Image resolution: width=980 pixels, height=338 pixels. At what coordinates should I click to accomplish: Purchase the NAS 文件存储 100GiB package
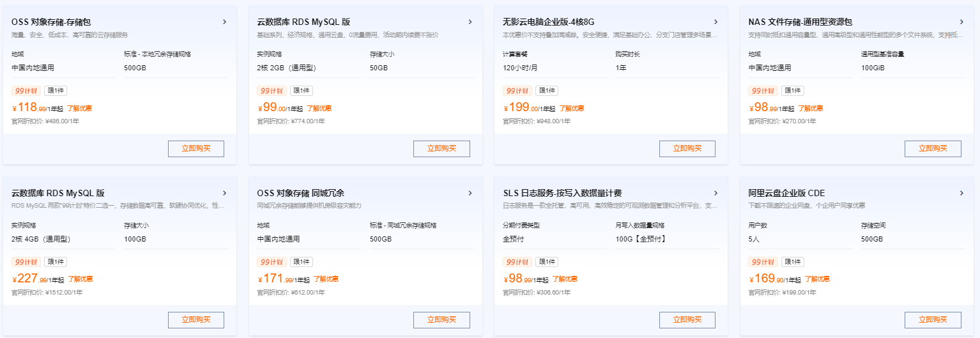(933, 149)
